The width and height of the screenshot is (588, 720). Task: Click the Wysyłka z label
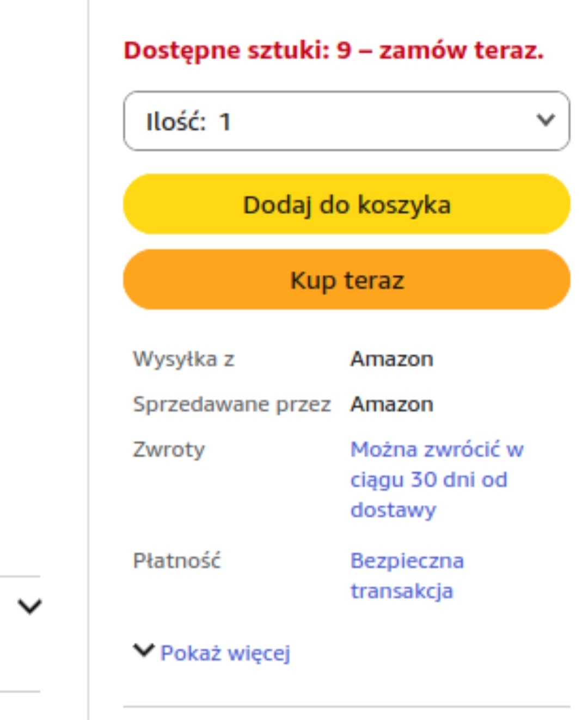(183, 359)
